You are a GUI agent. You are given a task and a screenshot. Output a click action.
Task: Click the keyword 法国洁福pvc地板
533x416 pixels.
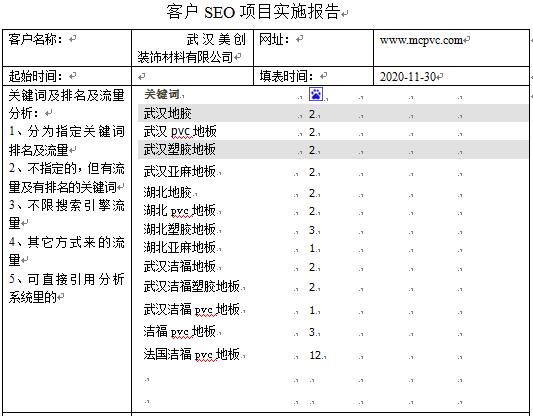click(192, 354)
